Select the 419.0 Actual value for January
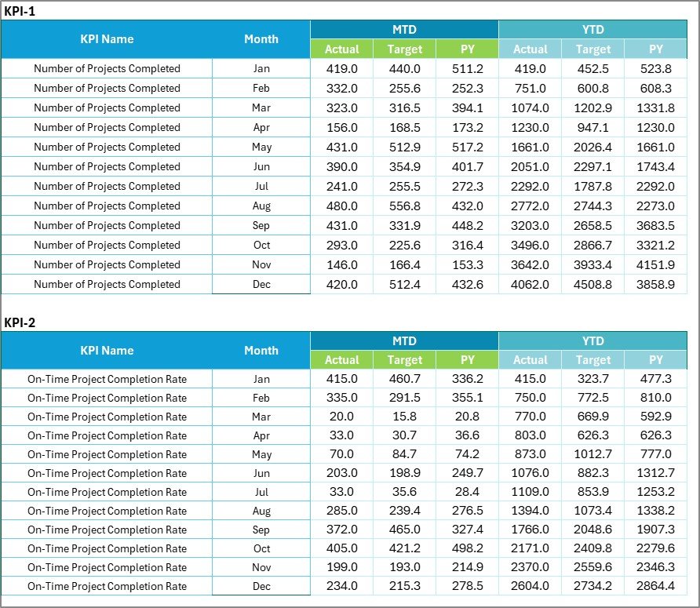Screen dimensions: 700x608 (342, 68)
